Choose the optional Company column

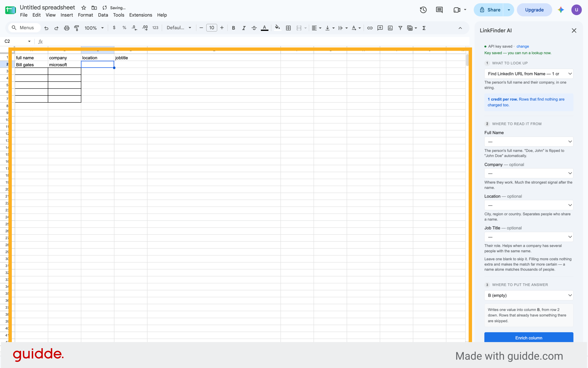[x=529, y=173]
